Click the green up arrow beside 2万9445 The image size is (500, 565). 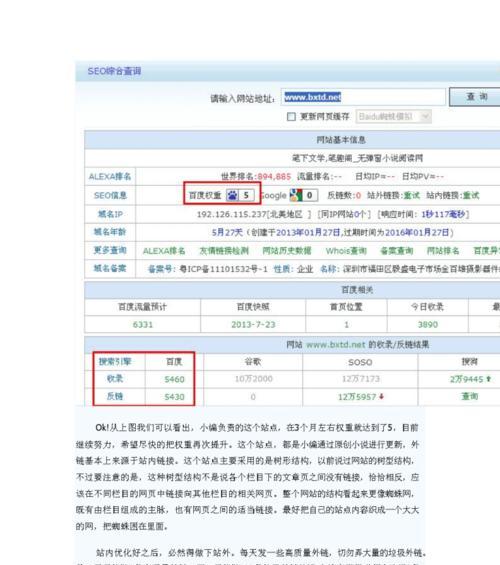(488, 379)
